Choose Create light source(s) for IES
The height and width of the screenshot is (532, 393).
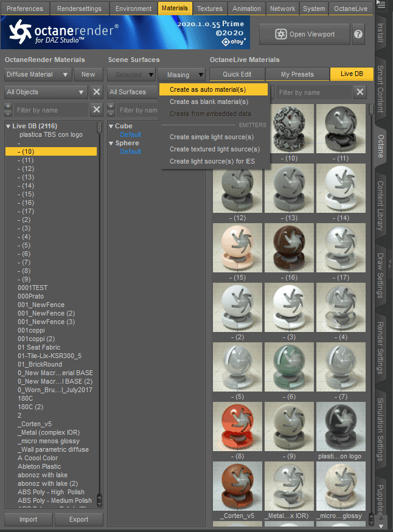pyautogui.click(x=214, y=162)
